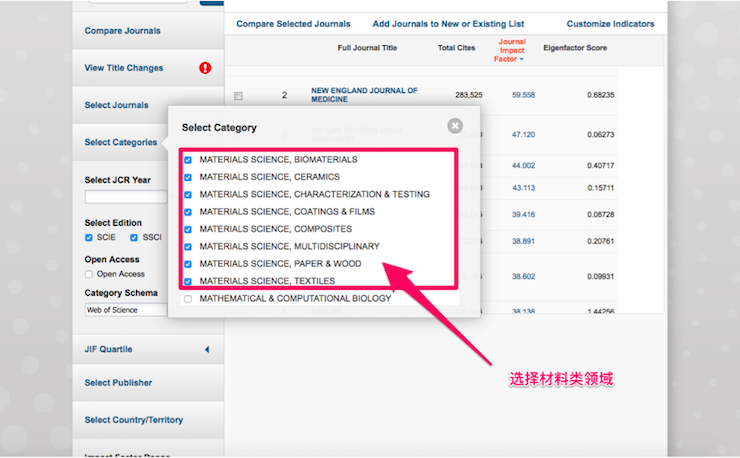Click the red alert icon beside View Title Changes
This screenshot has height=458, width=740.
point(205,68)
